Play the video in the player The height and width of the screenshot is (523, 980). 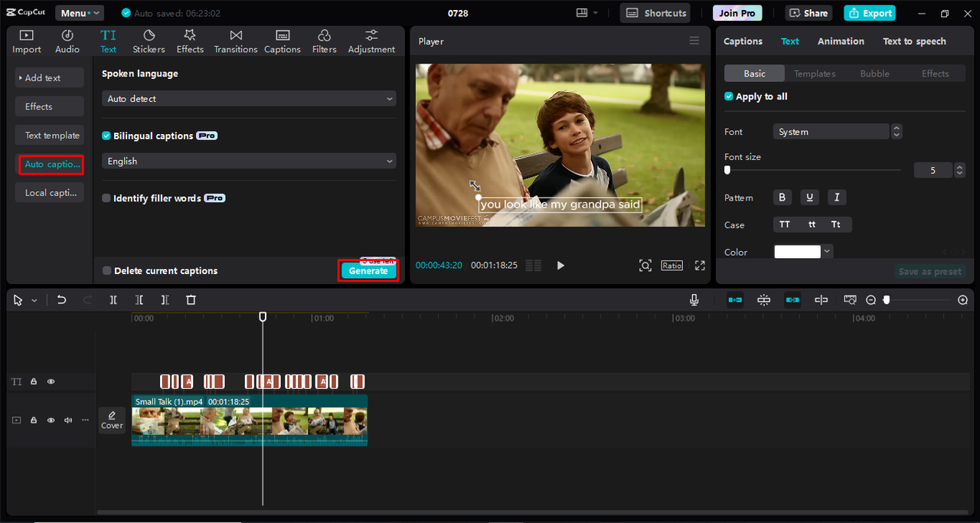(x=560, y=266)
